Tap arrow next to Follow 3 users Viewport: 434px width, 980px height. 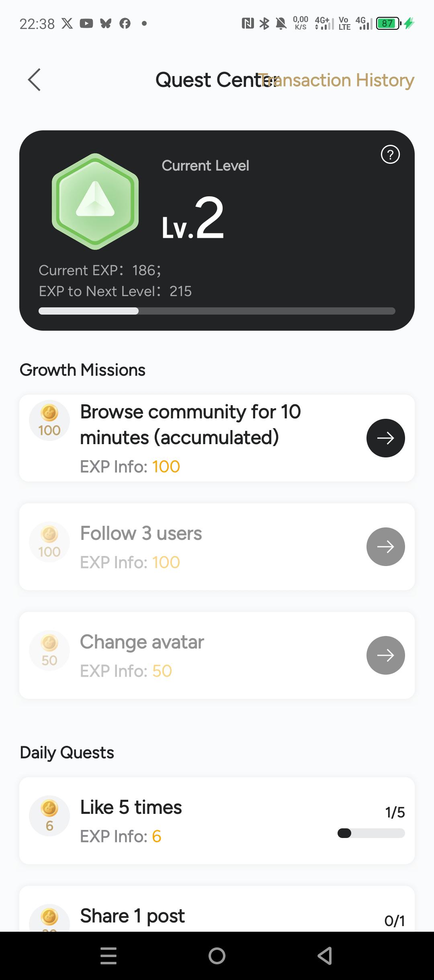[x=385, y=547]
